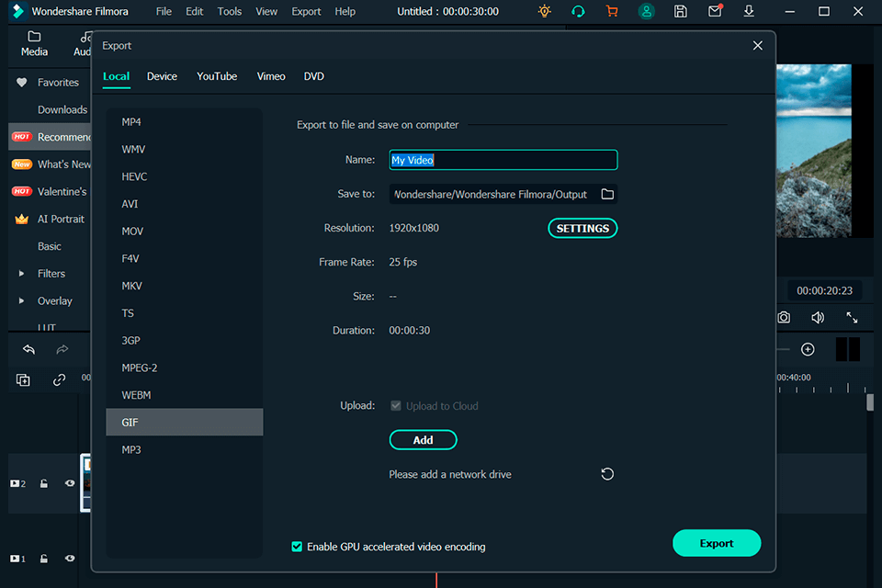Switch to the YouTube tab
This screenshot has width=882, height=588.
tap(217, 76)
